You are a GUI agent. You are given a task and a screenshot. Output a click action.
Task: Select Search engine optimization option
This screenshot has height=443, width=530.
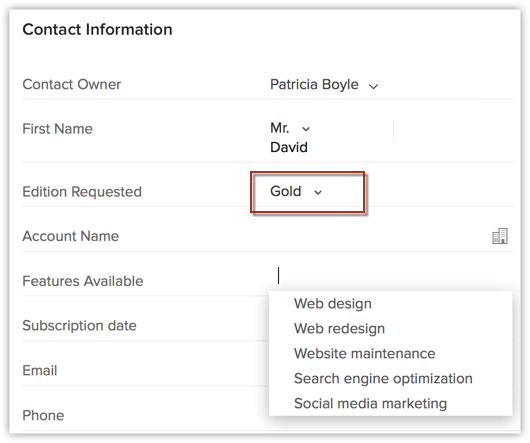(x=383, y=378)
